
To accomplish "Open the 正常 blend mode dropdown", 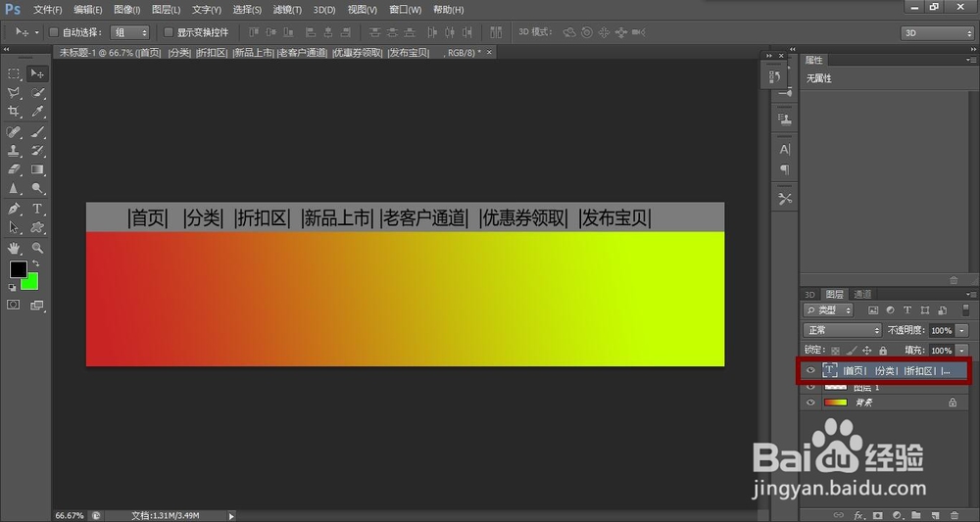I will tap(842, 330).
